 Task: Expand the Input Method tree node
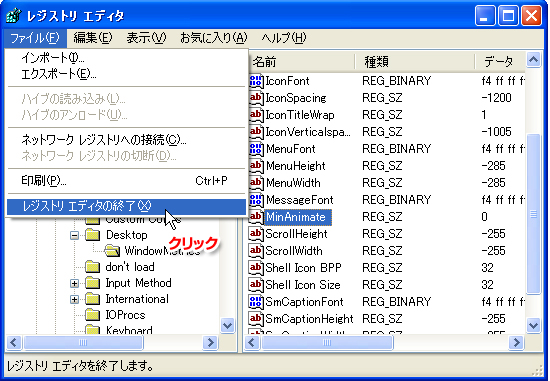click(x=74, y=283)
